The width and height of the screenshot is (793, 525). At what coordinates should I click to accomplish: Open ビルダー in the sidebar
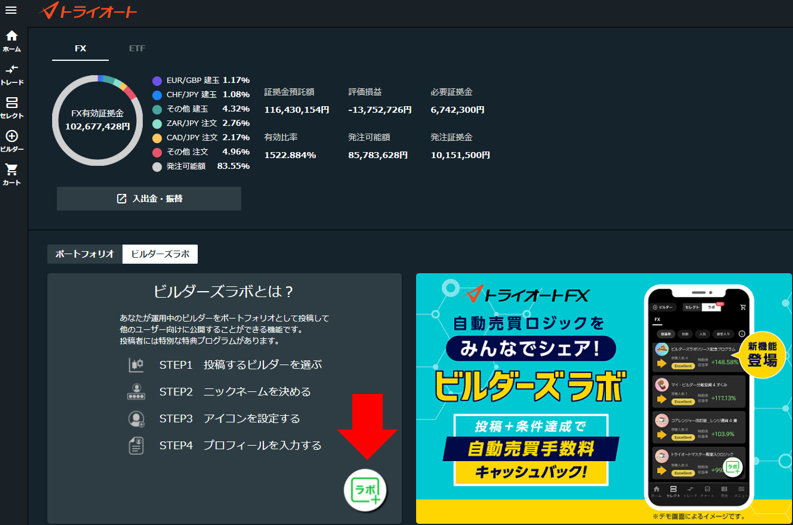click(12, 141)
